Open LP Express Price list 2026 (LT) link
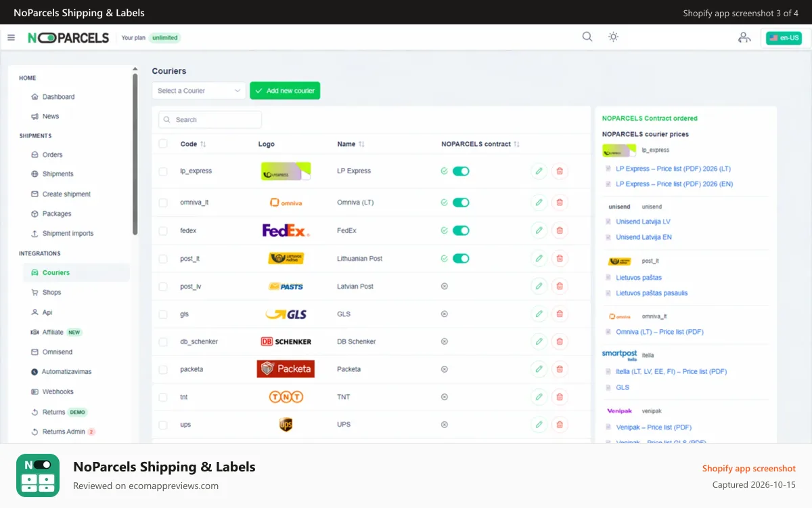Viewport: 812px width, 508px height. (673, 169)
